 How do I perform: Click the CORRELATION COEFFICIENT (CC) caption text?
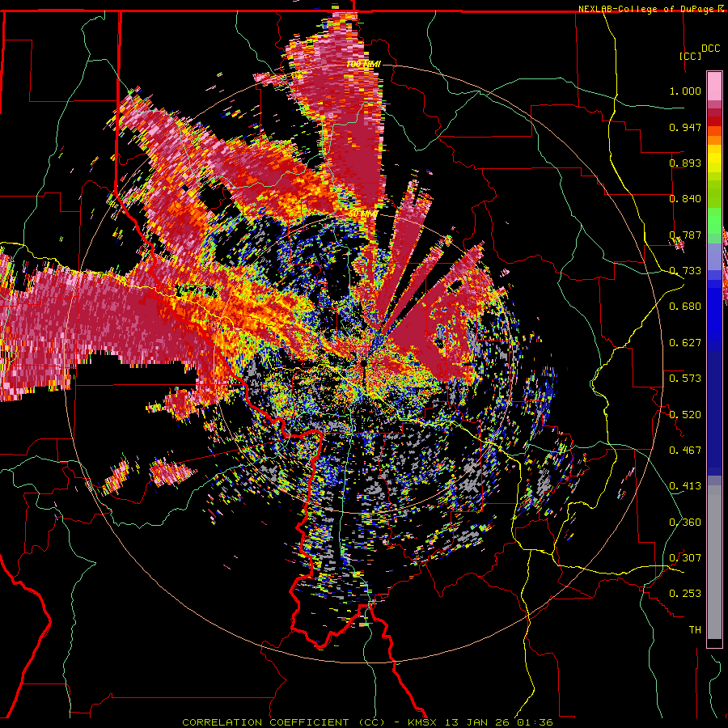(x=284, y=722)
